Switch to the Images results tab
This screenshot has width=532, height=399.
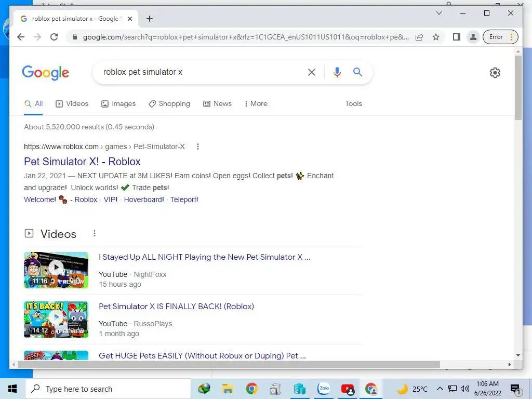[118, 104]
